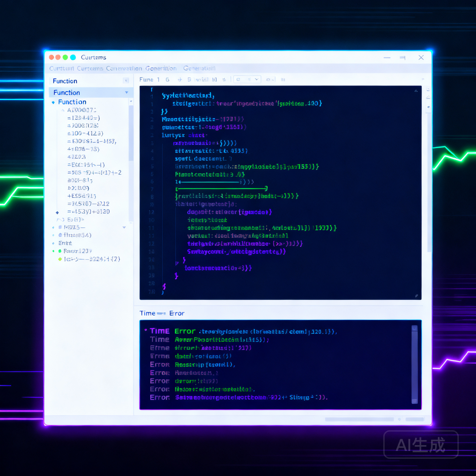
Task: Open the Conenration menu
Action: coord(124,68)
